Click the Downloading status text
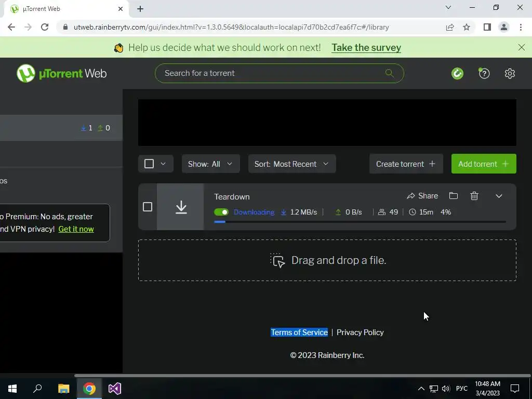This screenshot has height=399, width=532. pyautogui.click(x=254, y=212)
